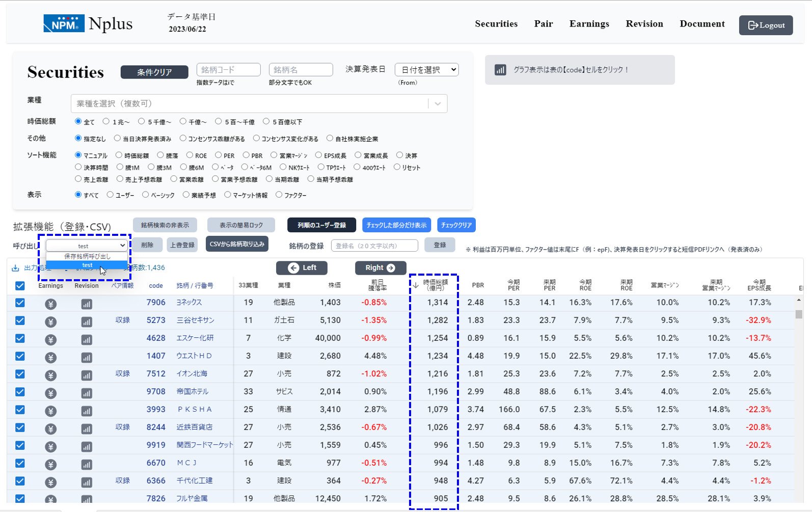Image resolution: width=812 pixels, height=512 pixels.
Task: Uncheck the checkbox for row 7906
Action: pos(20,303)
